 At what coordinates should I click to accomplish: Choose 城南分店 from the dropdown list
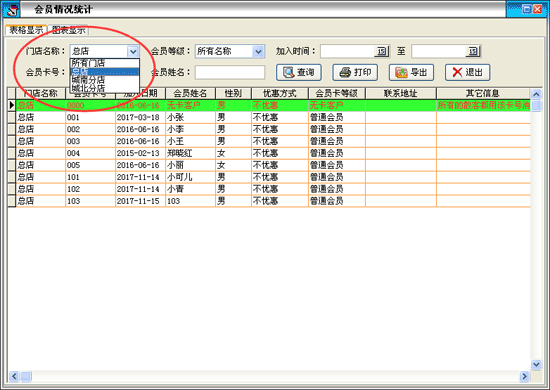105,80
